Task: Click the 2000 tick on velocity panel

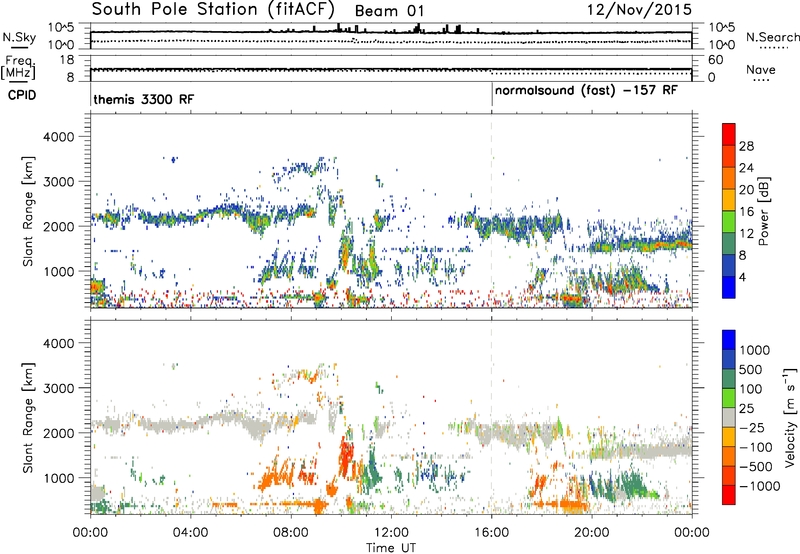Action: [x=59, y=433]
